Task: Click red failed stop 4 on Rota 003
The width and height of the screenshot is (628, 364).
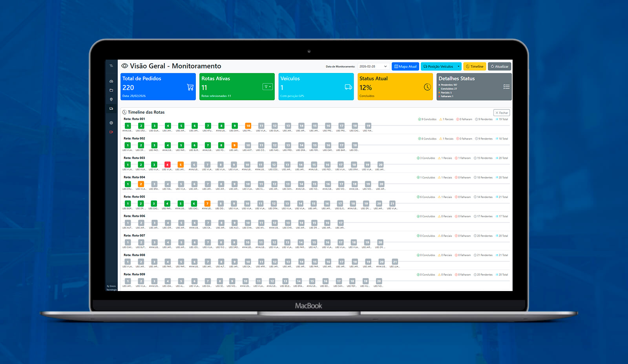Action: [x=168, y=165]
